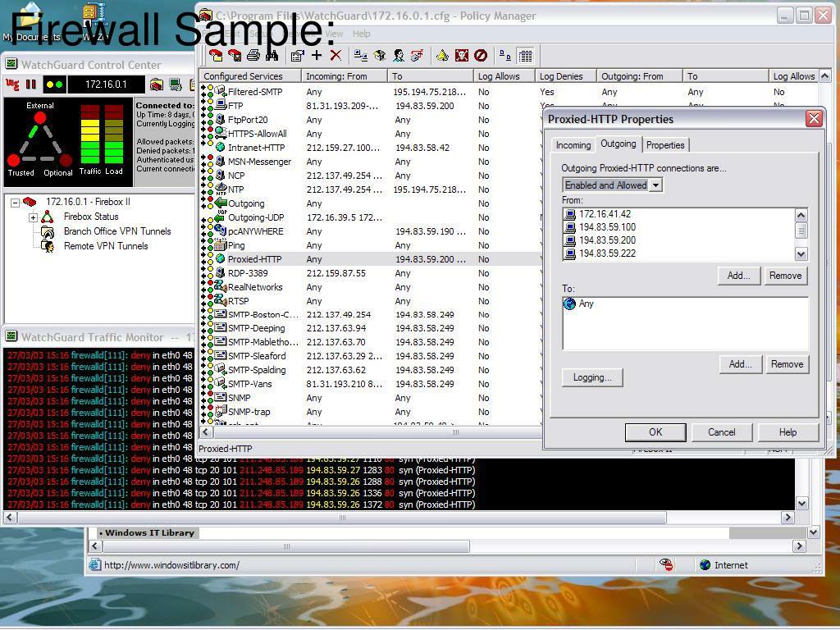Select the MSN-Messenger service row
The image size is (840, 630).
(259, 162)
